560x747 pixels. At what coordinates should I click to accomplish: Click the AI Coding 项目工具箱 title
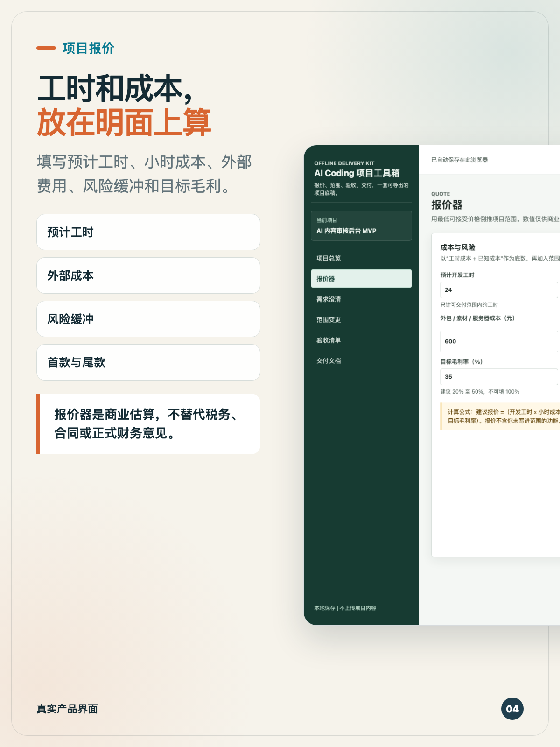(x=357, y=173)
